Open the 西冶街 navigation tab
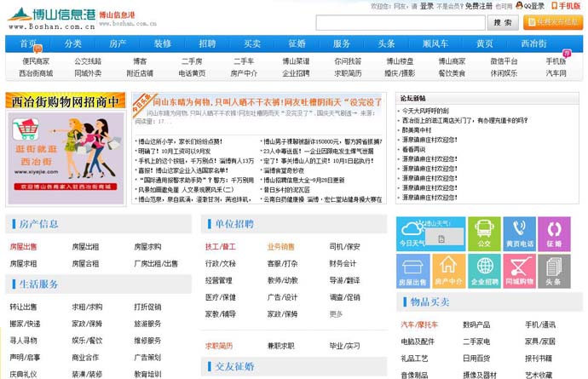This screenshot has height=379, width=588. [533, 43]
